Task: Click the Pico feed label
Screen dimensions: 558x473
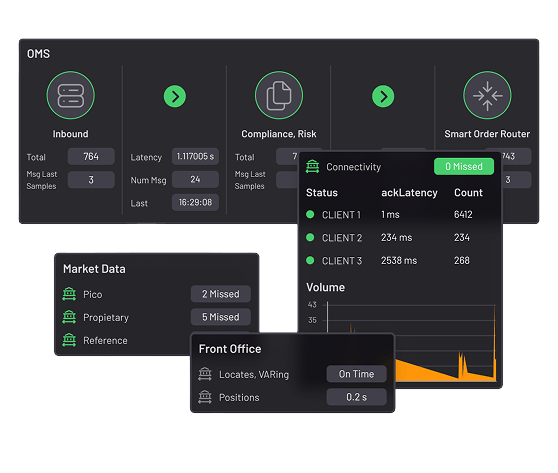Action: (93, 295)
